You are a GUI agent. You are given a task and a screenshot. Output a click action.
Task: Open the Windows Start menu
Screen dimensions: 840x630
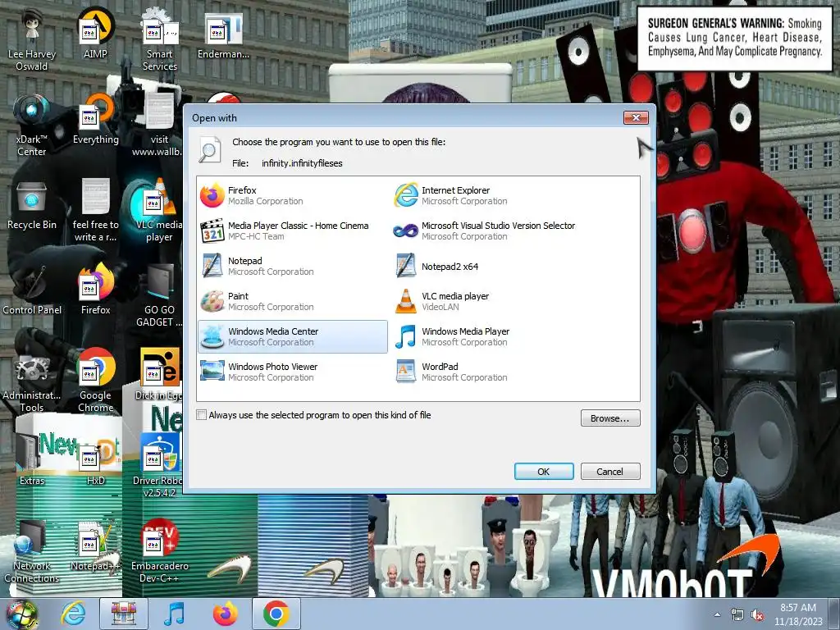click(x=21, y=614)
